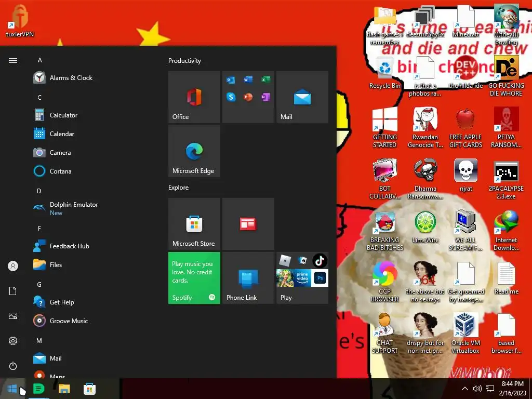Select the flash games i remember folder
The height and width of the screenshot is (399, 532).
pyautogui.click(x=385, y=25)
